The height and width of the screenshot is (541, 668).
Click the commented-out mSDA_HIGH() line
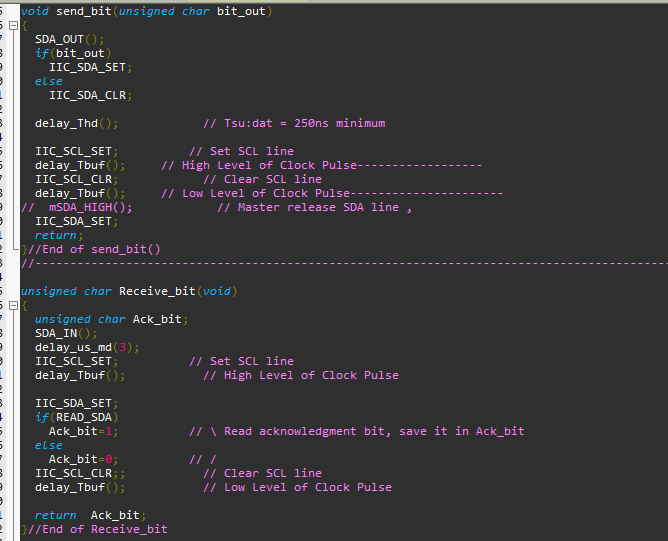click(77, 207)
